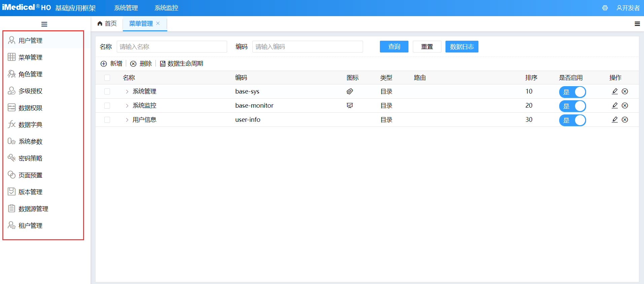Screen dimensions: 644x284
Task: Focus the 编码 input field
Action: click(308, 46)
